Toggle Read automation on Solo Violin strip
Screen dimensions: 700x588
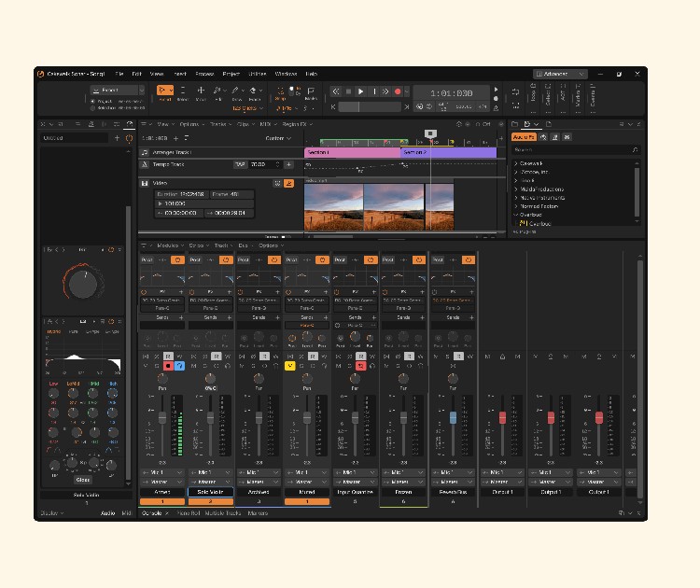(x=217, y=357)
